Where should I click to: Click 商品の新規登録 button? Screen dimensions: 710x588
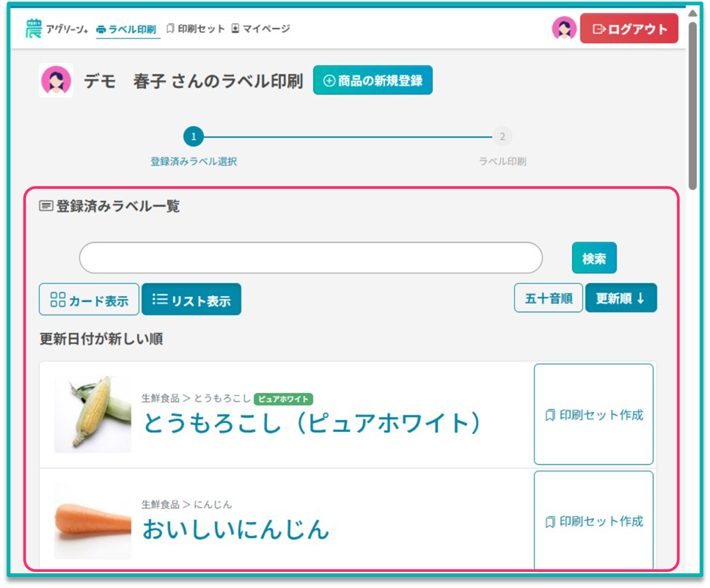(373, 81)
